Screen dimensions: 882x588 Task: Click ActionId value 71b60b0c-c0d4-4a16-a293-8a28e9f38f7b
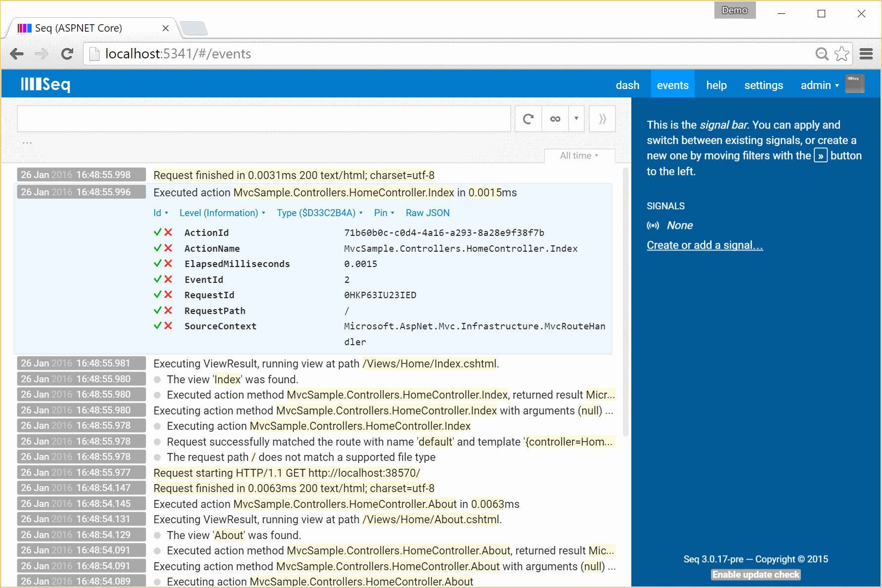tap(444, 232)
